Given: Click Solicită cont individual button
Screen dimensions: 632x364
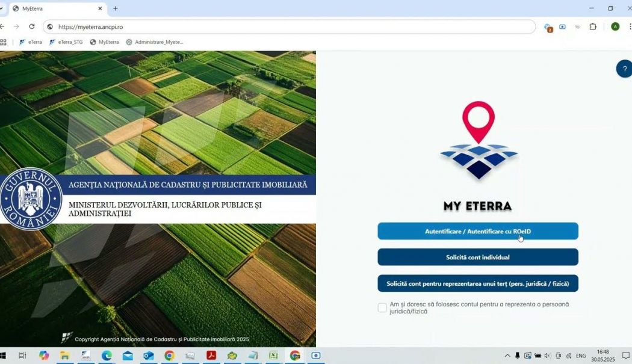Looking at the screenshot, I should [478, 257].
